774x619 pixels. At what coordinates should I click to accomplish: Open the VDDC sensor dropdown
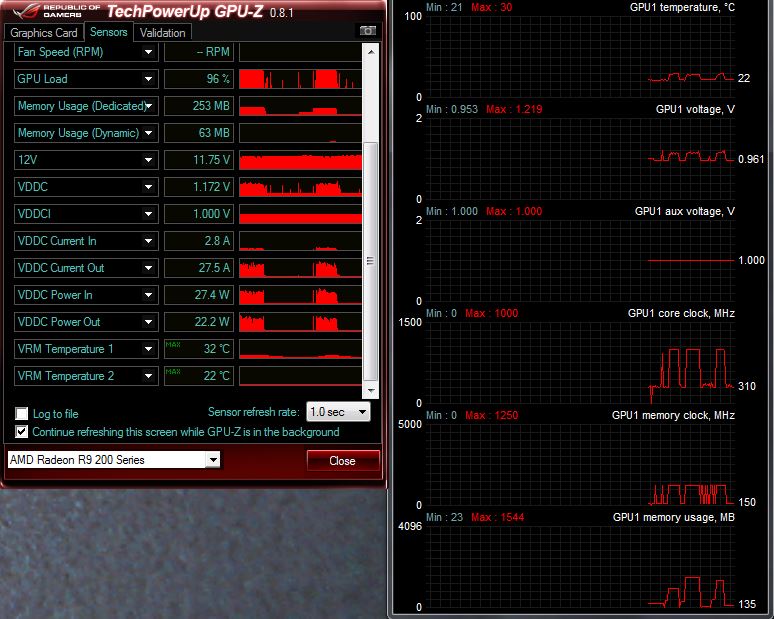148,187
